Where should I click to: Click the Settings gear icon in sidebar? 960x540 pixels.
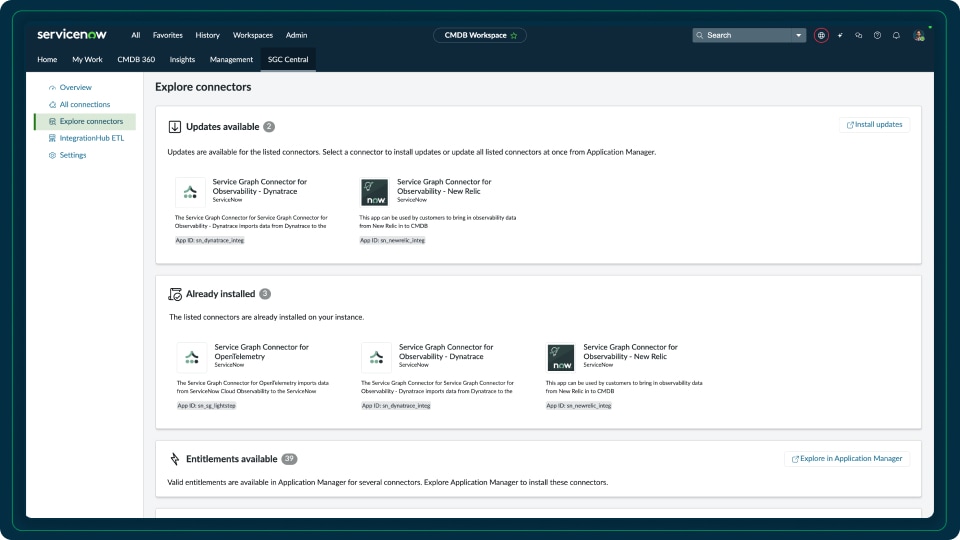click(52, 156)
